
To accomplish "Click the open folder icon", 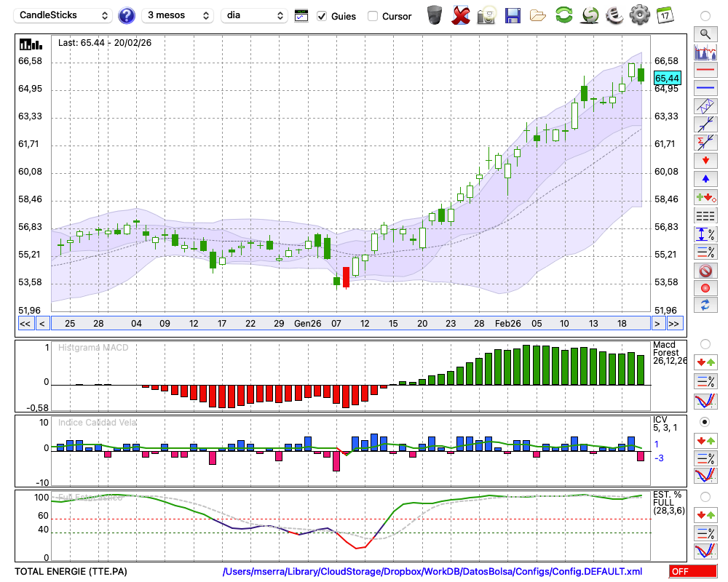I will tap(538, 16).
